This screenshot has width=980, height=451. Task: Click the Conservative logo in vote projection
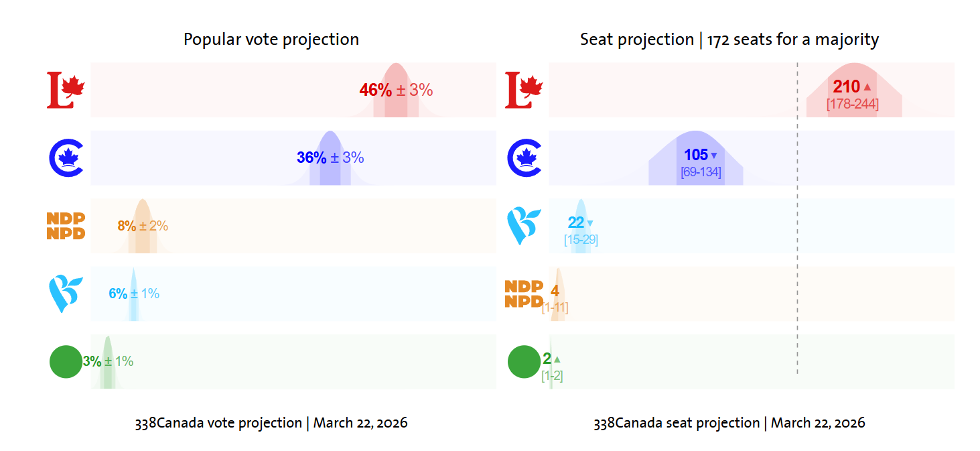pyautogui.click(x=66, y=158)
